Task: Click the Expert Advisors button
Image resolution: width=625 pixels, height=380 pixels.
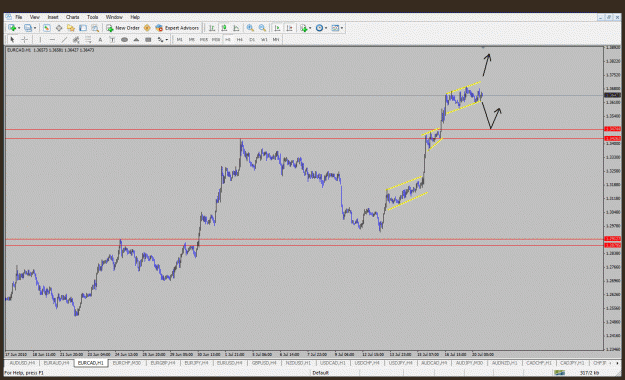Action: click(177, 28)
